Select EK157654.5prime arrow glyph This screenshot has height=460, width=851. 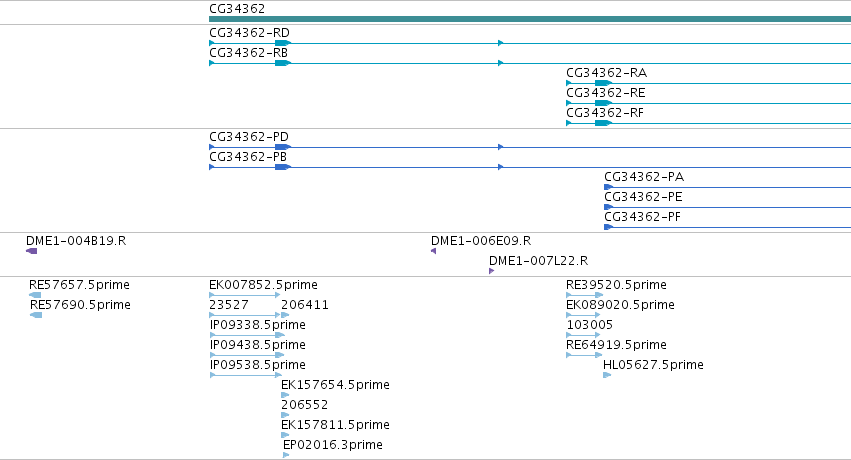coord(285,395)
